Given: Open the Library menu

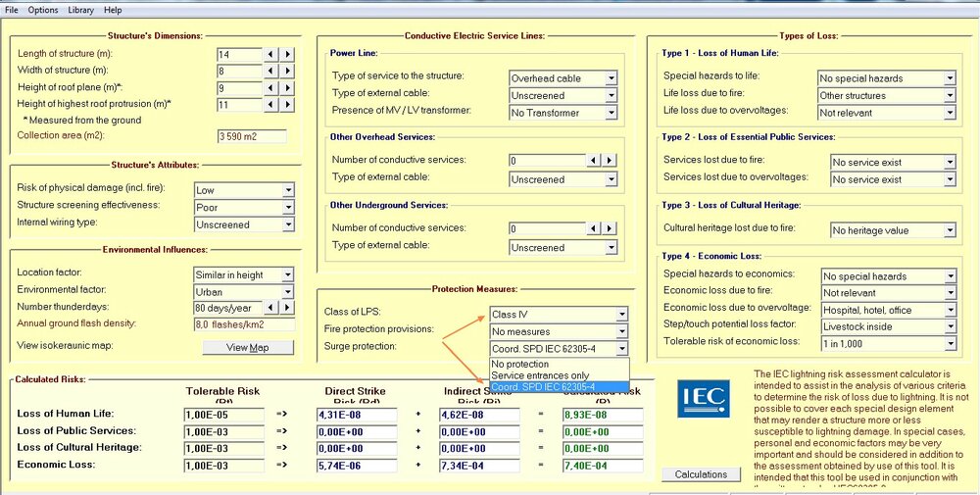Looking at the screenshot, I should [x=80, y=10].
